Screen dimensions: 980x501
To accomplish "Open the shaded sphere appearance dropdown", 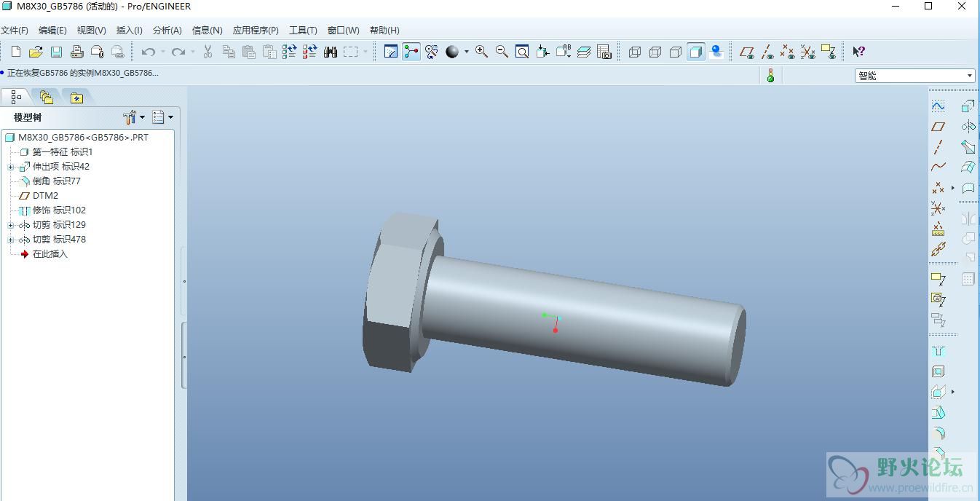I will (x=467, y=52).
